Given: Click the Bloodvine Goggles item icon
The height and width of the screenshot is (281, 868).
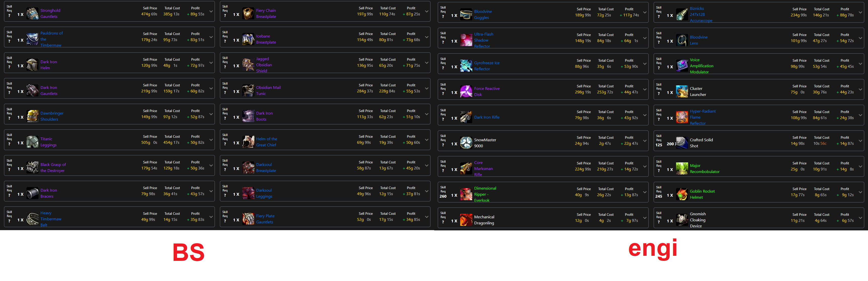Looking at the screenshot, I should point(466,15).
